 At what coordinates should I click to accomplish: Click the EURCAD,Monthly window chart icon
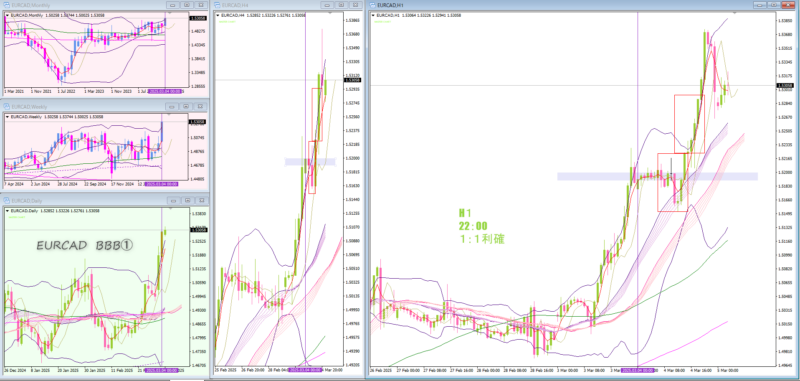7,5
